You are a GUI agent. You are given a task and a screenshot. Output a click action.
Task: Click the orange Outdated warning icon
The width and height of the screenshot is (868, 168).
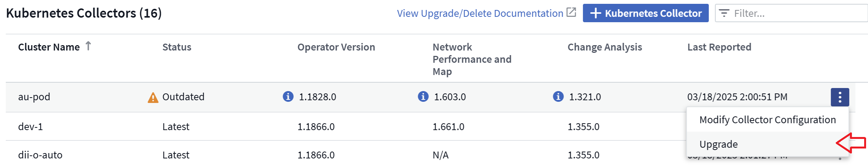(153, 98)
